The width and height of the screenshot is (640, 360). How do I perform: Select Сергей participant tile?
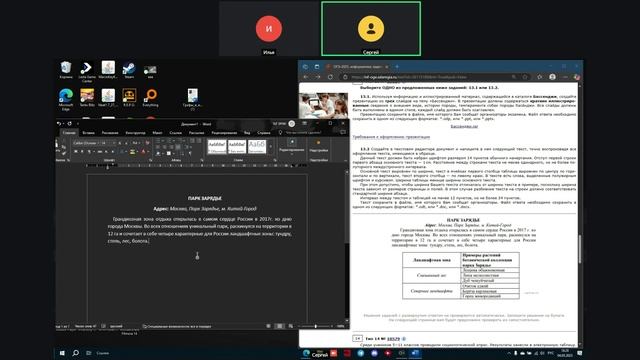click(371, 29)
